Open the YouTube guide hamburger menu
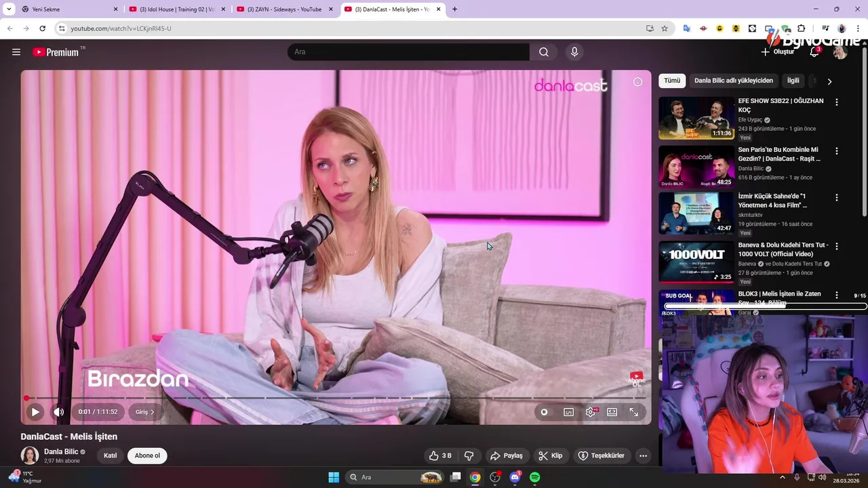 point(16,52)
